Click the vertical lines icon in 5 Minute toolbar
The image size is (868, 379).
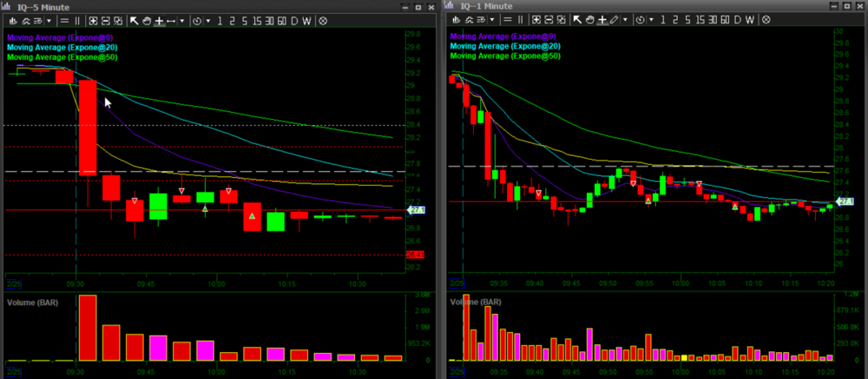pos(77,21)
